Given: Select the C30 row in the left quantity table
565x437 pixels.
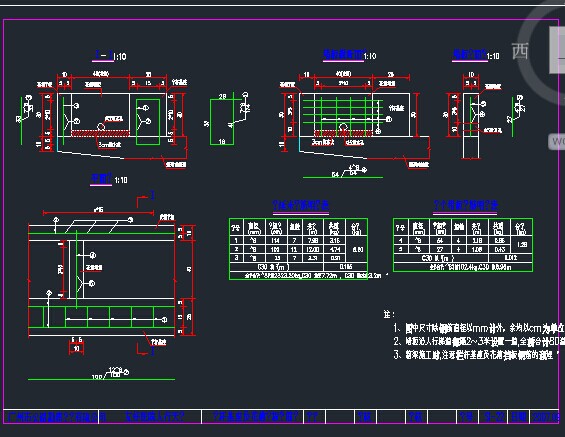Looking at the screenshot, I should [298, 267].
